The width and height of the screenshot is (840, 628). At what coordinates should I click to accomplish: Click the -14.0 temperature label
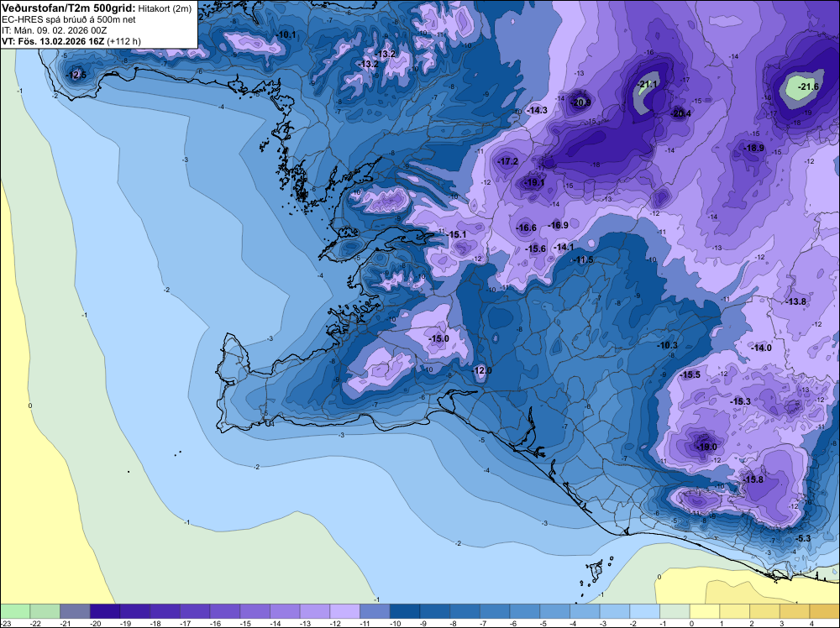761,348
